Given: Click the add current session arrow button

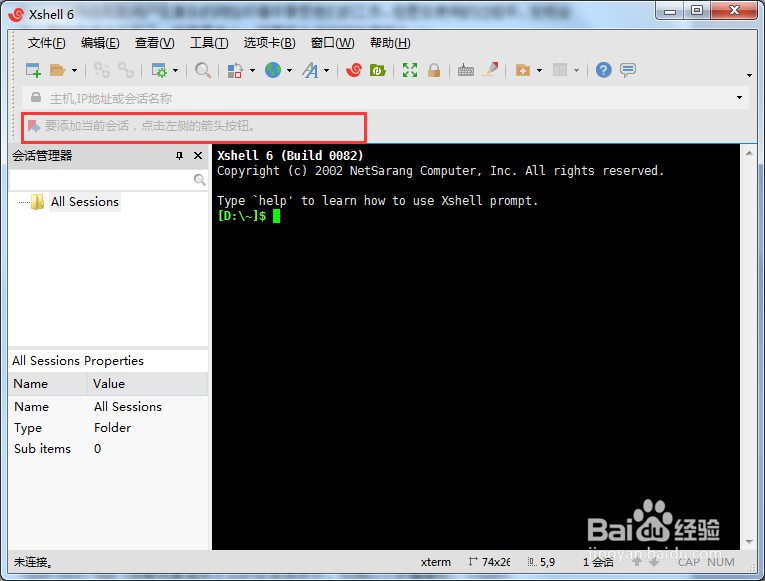Looking at the screenshot, I should [x=34, y=126].
